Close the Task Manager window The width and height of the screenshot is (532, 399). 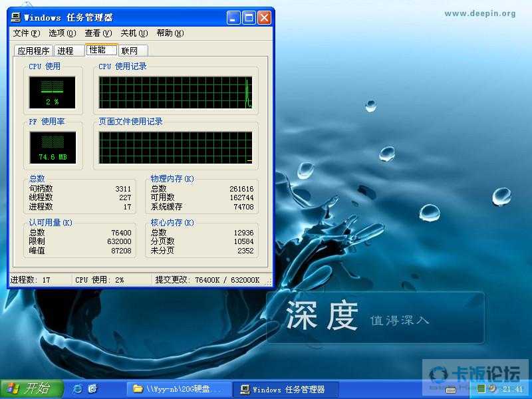point(264,18)
